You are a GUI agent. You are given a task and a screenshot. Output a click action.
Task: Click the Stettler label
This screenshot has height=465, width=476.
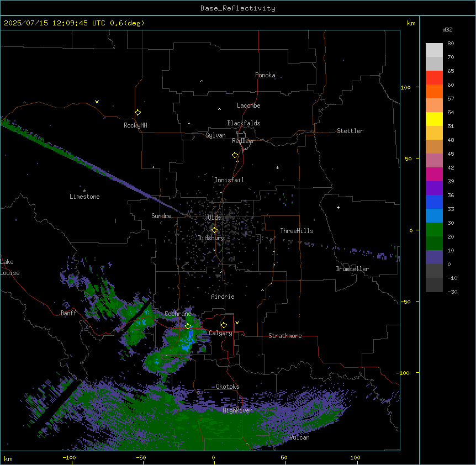(x=350, y=131)
